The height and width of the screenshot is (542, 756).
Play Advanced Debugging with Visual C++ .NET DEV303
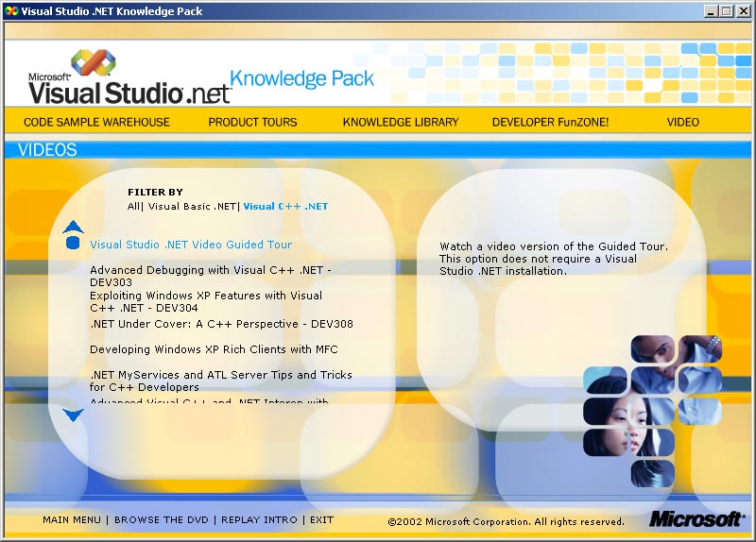click(x=211, y=276)
